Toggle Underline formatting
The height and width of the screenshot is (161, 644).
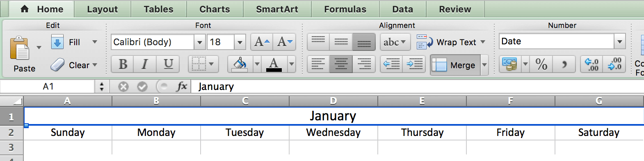[x=168, y=64]
